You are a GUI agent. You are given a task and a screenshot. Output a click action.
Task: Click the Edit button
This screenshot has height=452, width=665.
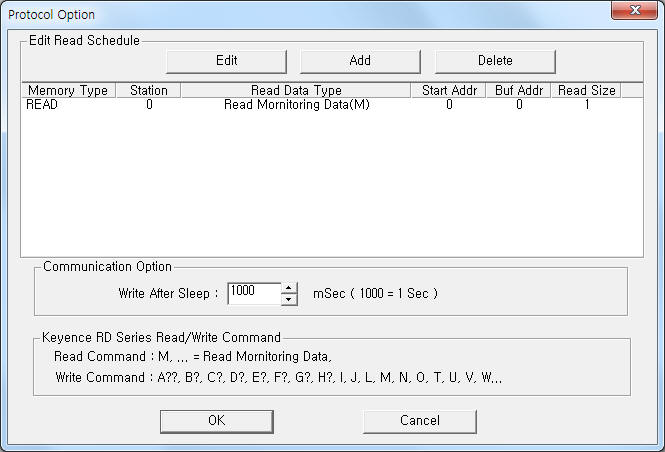pyautogui.click(x=226, y=61)
